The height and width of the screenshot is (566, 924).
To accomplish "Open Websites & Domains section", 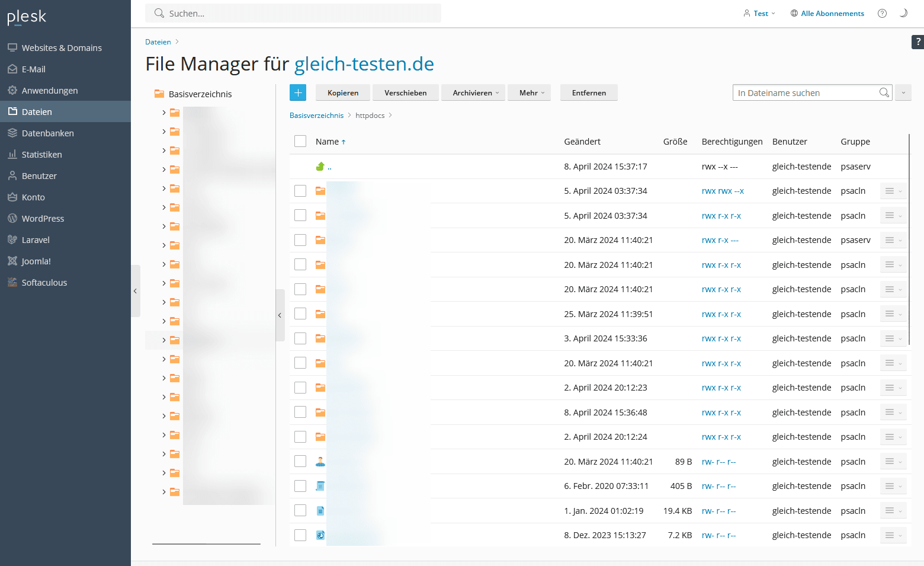I will [62, 48].
